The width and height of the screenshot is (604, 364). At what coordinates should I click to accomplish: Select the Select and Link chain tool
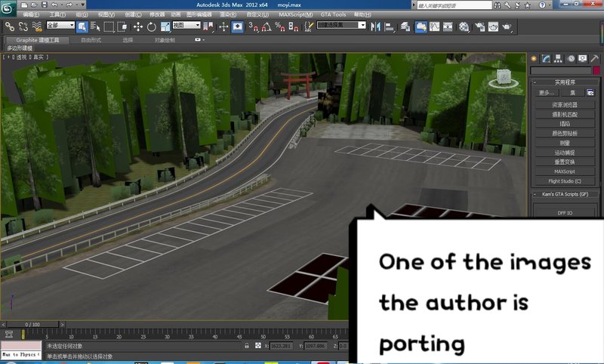[10, 26]
